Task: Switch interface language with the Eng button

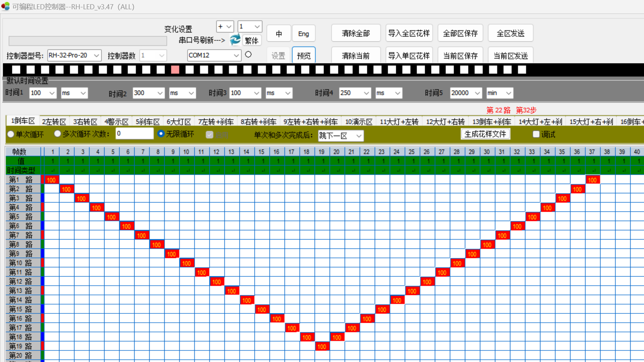Action: [x=304, y=34]
